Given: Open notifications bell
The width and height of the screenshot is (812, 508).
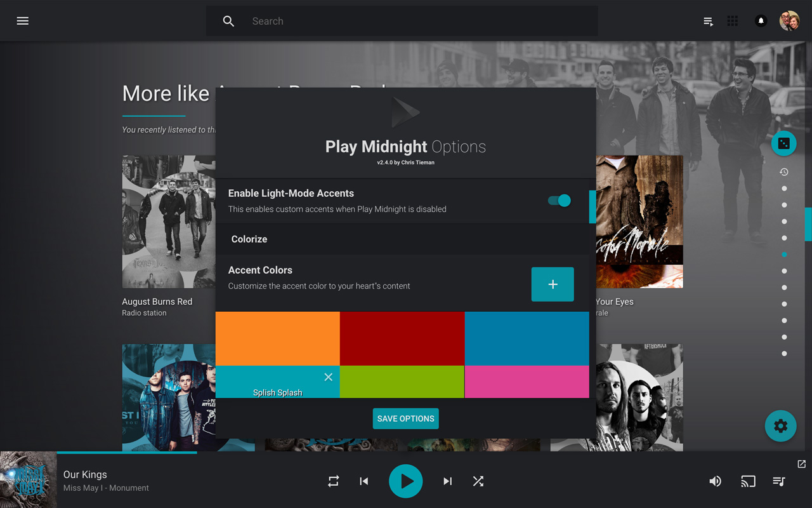Looking at the screenshot, I should (761, 21).
